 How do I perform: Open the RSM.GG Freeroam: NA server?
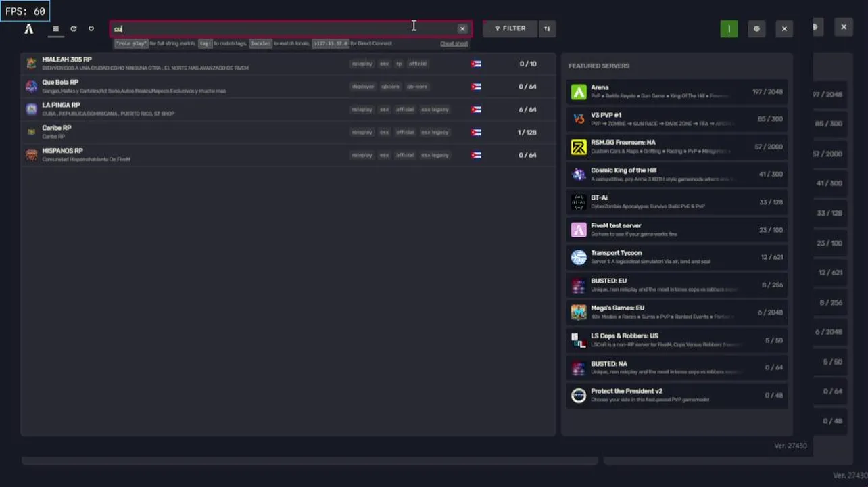point(677,147)
